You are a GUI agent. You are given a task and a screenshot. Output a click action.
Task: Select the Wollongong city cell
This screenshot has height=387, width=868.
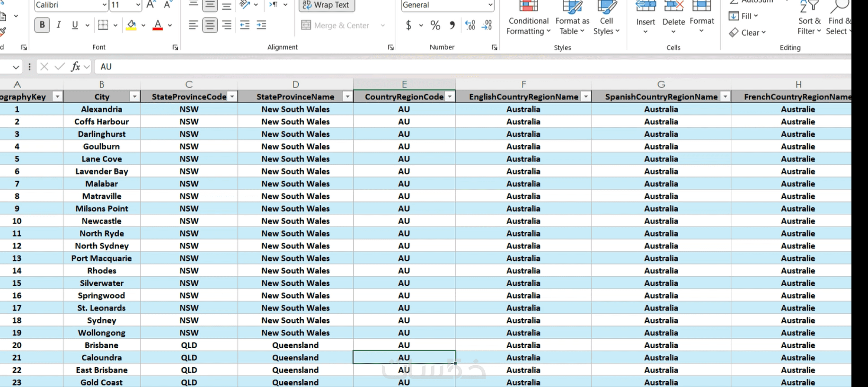pyautogui.click(x=102, y=333)
